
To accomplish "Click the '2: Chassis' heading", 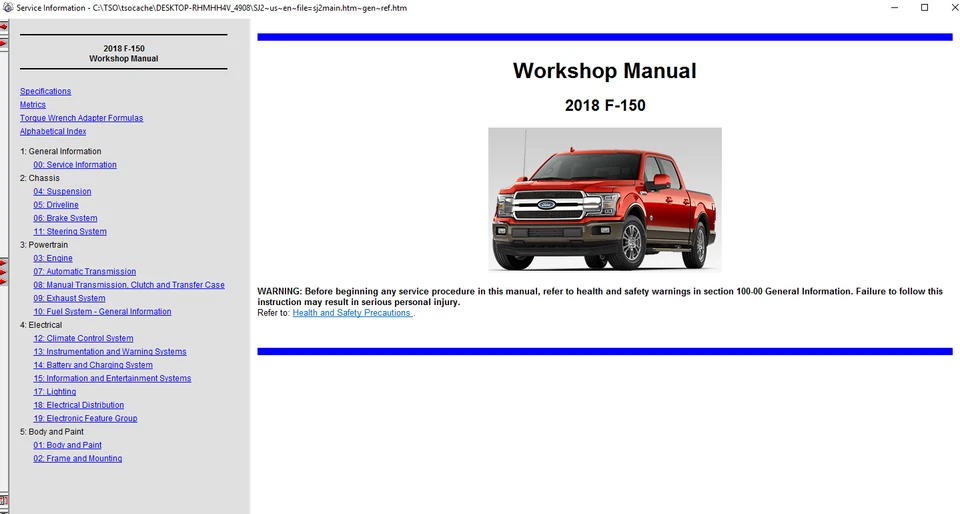I will click(40, 178).
